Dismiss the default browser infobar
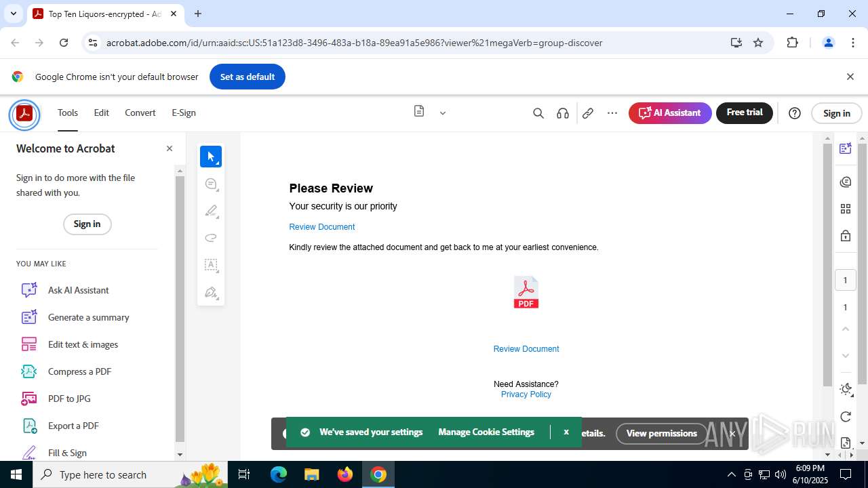868x488 pixels. [x=850, y=77]
